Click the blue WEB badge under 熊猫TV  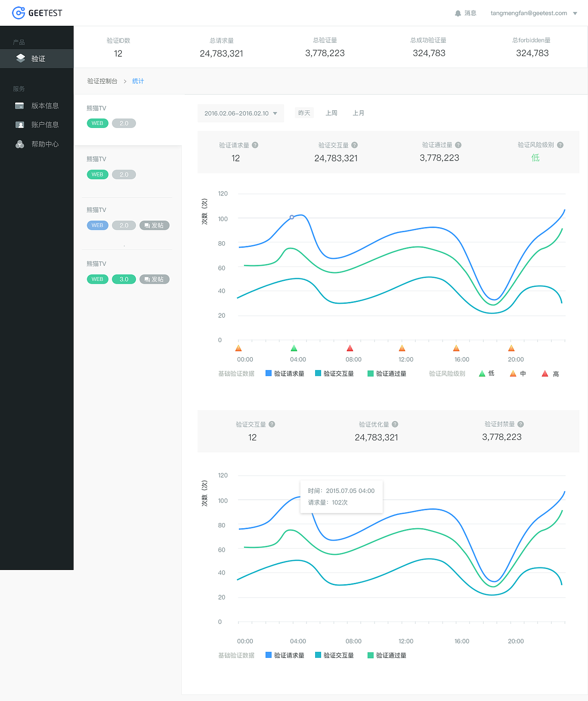coord(97,225)
